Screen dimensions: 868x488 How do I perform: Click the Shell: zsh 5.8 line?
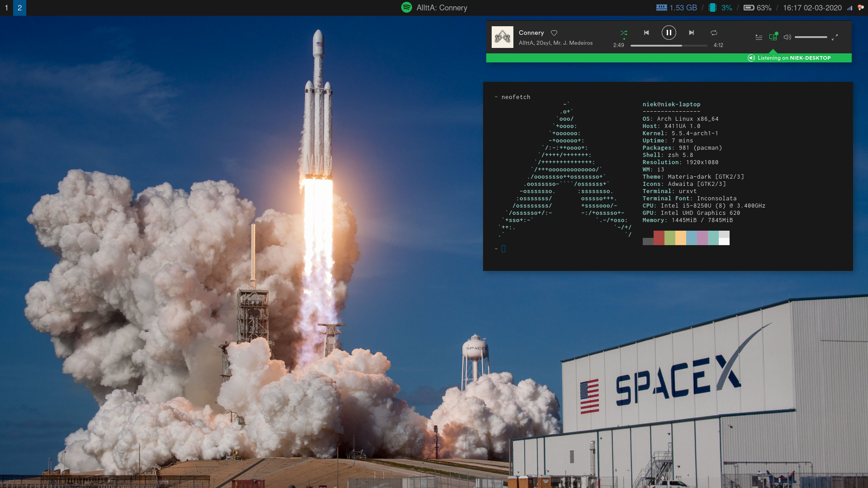668,155
